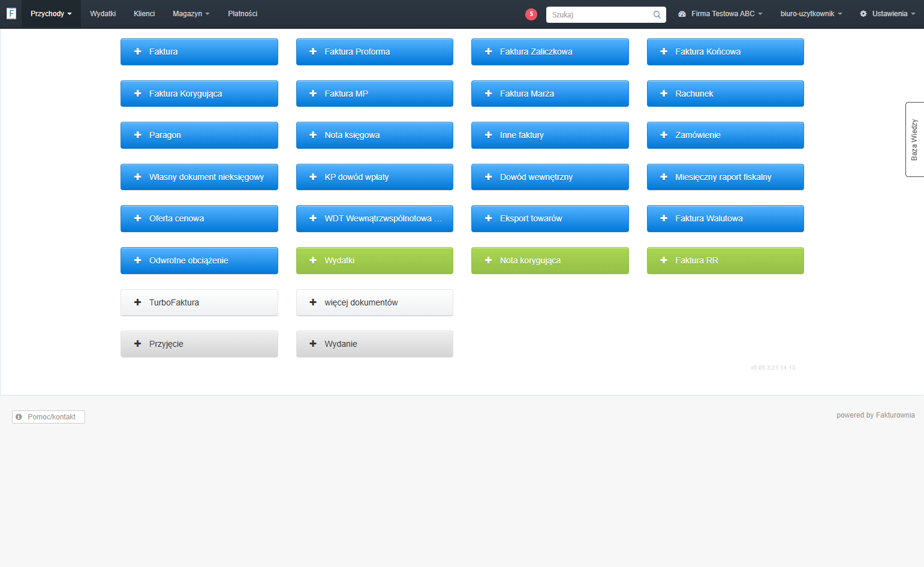Click the plus icon on Zamówienie

pos(664,135)
